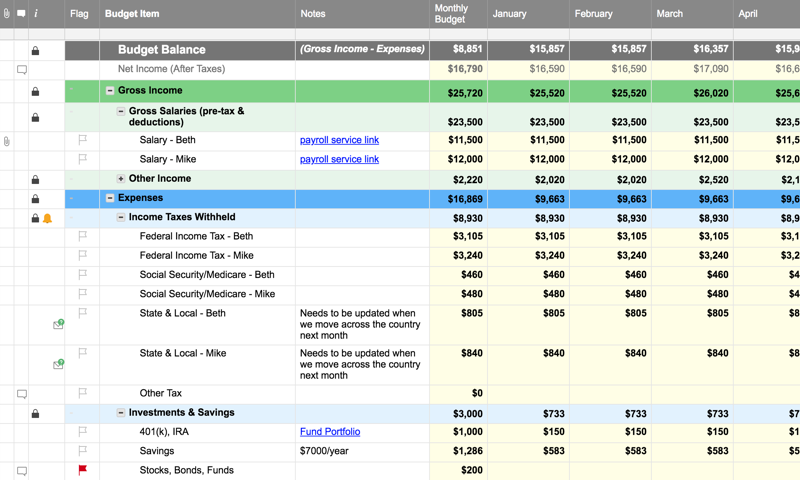Click the attachments column header paperclip icon
Viewport: 800px width, 480px height.
[x=6, y=14]
